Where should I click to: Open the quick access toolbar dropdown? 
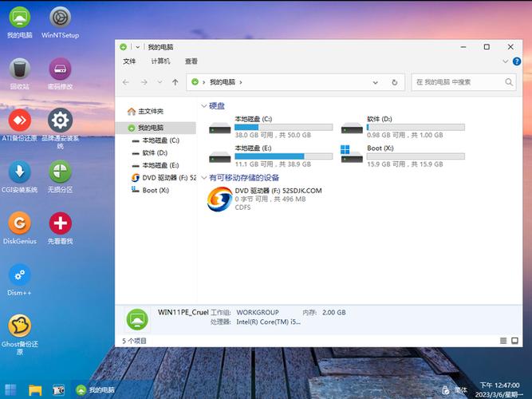(137, 47)
